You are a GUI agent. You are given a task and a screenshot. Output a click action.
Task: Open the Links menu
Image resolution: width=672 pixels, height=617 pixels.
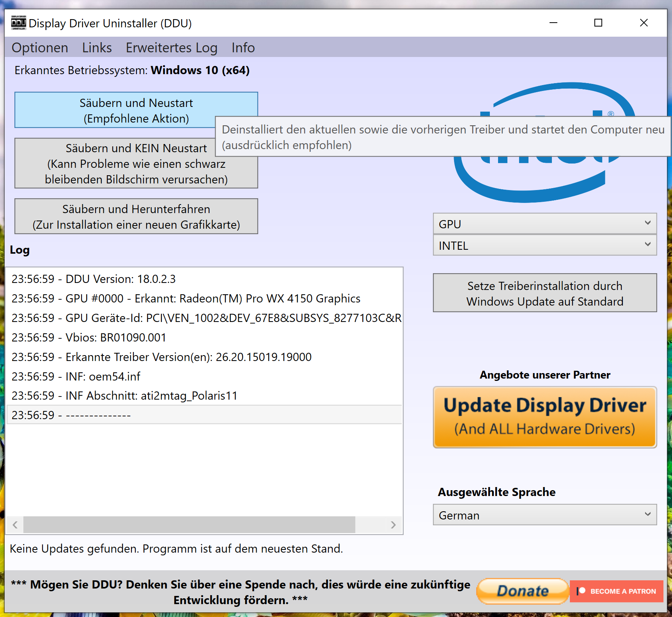point(96,47)
